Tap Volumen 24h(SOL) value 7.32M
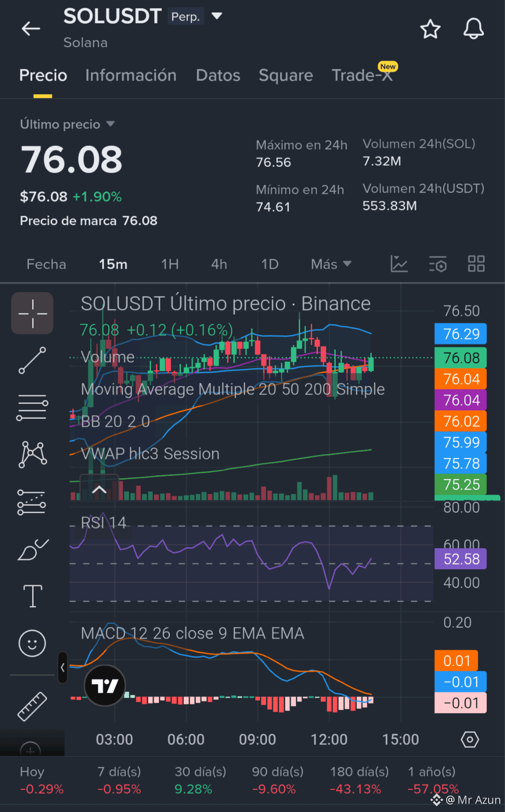Image resolution: width=505 pixels, height=812 pixels. pyautogui.click(x=382, y=161)
